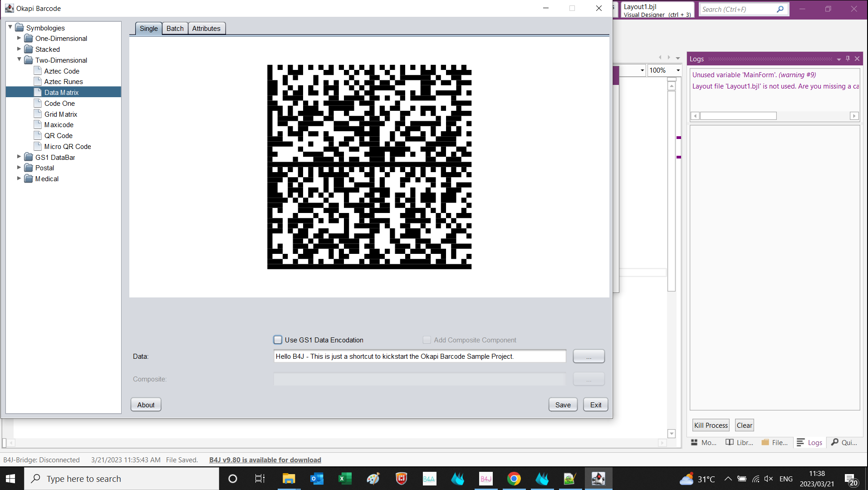Screen dimensions: 868x490
Task: Click the Postal folder icon
Action: coord(29,168)
